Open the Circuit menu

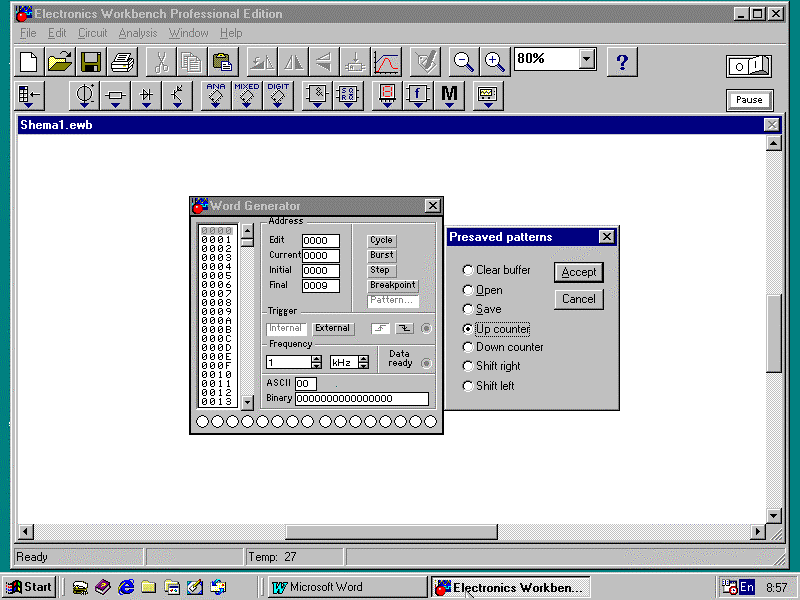coord(92,33)
